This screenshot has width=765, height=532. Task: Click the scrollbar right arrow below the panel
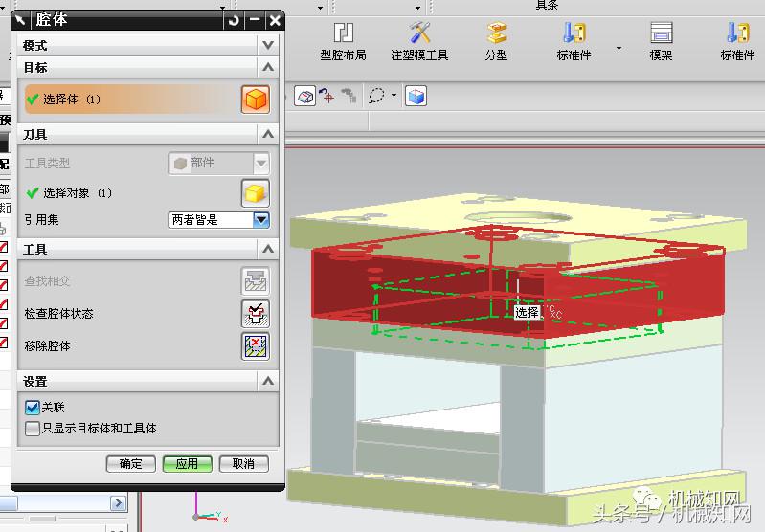click(x=118, y=502)
